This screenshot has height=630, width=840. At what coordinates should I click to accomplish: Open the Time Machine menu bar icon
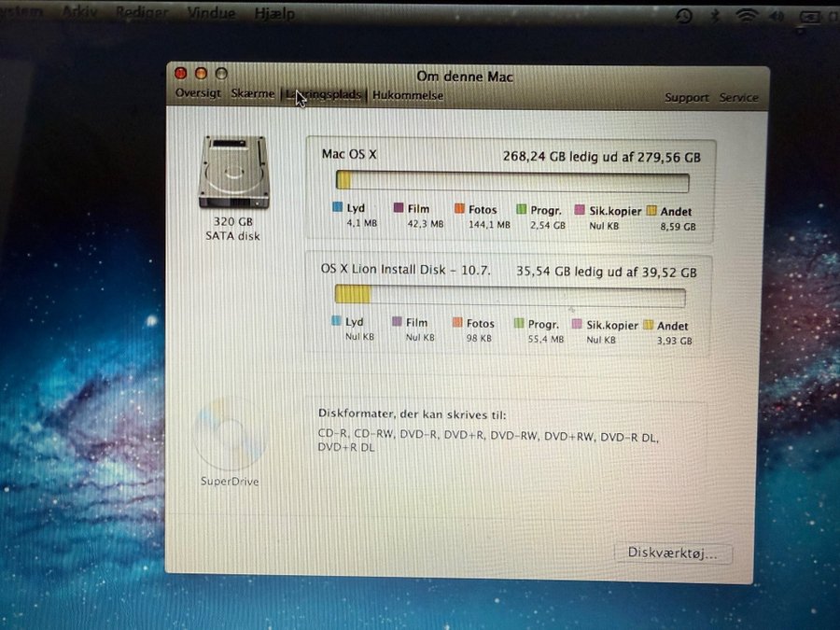[x=684, y=16]
